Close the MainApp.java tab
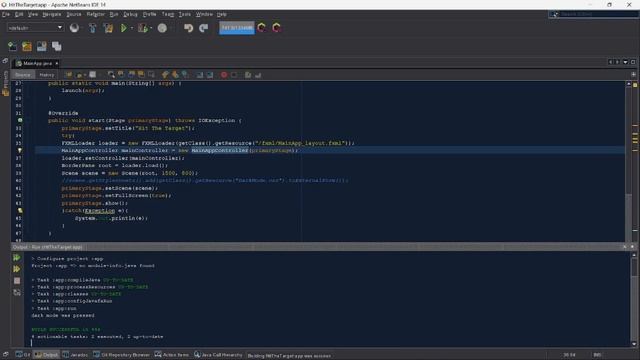This screenshot has width=640, height=360. [57, 63]
